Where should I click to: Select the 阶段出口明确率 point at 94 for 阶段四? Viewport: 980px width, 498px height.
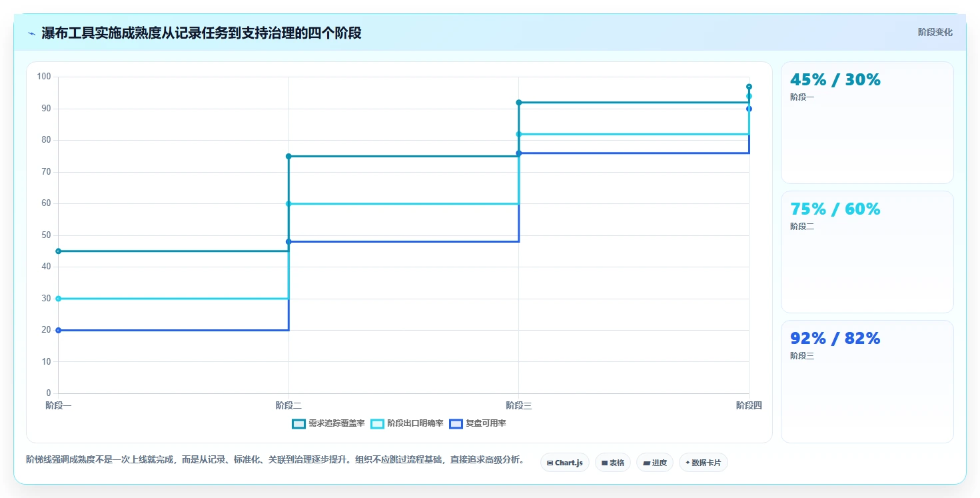click(749, 96)
